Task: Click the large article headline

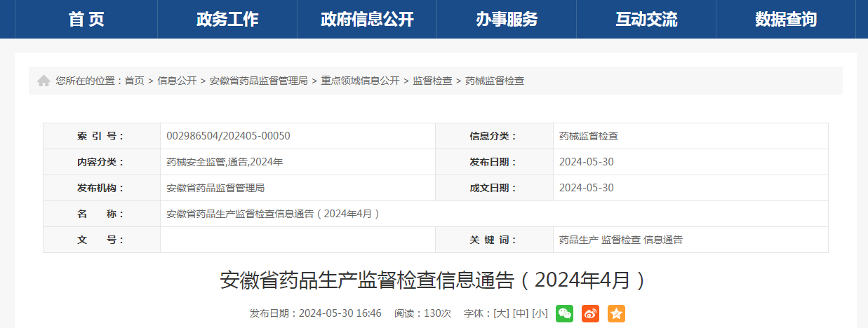Action: pos(433,280)
